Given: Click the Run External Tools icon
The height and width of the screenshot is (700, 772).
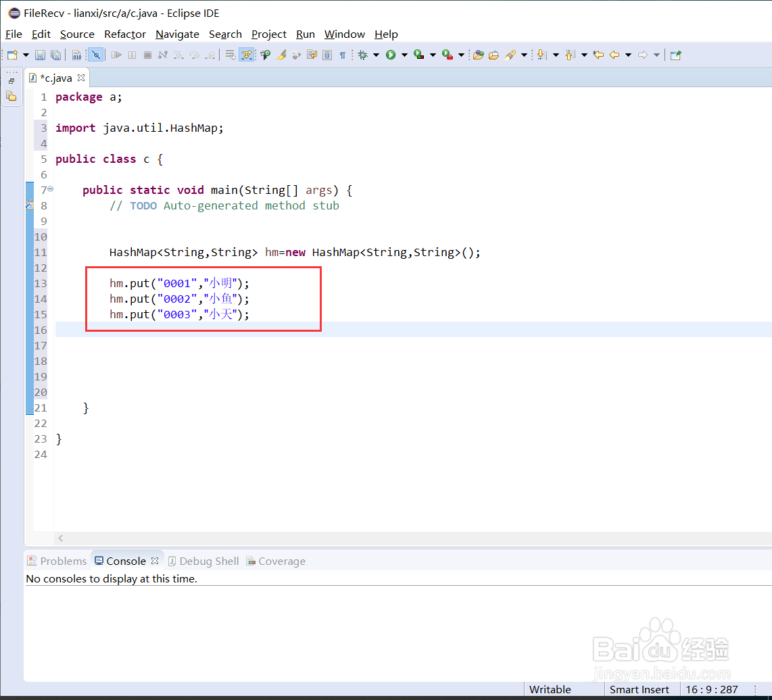Looking at the screenshot, I should 448,55.
